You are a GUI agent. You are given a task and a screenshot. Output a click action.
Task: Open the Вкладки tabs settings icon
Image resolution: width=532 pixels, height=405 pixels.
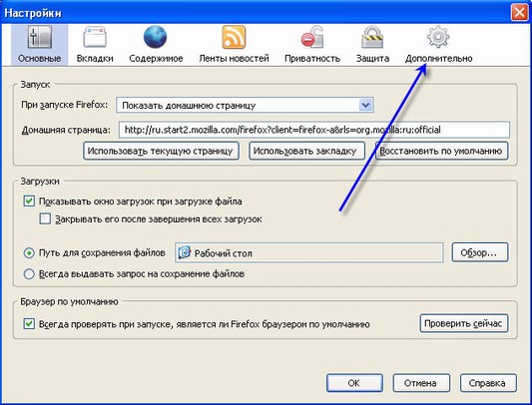(x=95, y=37)
